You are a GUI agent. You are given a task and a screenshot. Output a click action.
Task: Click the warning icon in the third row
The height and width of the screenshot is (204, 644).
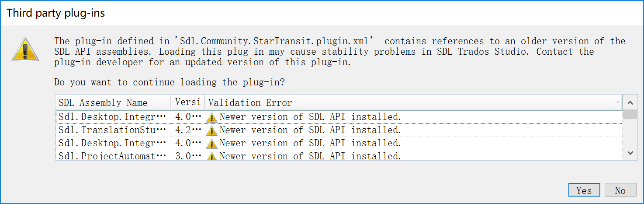pyautogui.click(x=212, y=144)
